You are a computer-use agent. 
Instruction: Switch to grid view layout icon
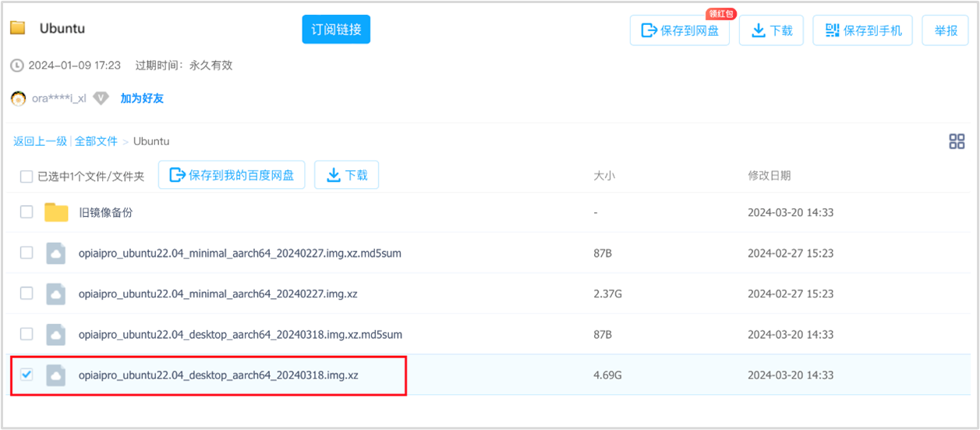(x=957, y=141)
